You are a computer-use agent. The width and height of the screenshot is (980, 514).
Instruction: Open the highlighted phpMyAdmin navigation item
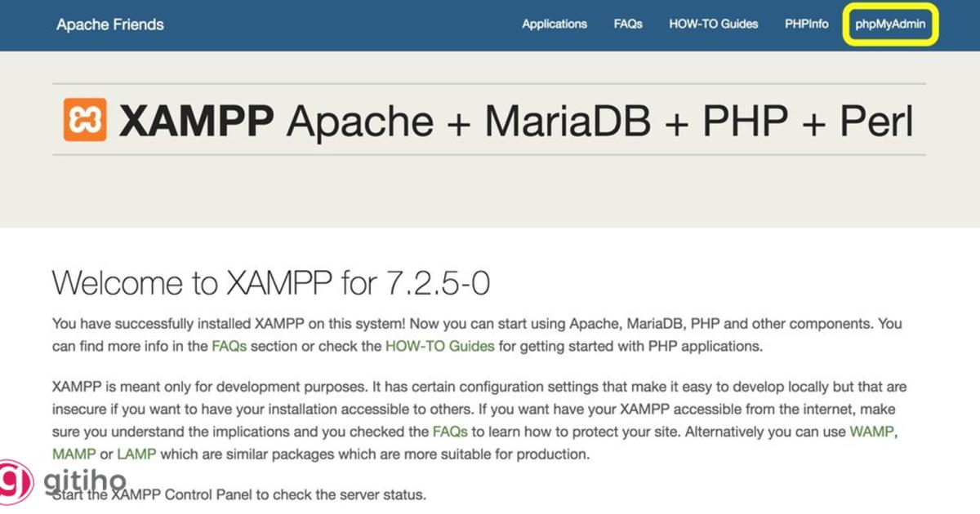click(890, 24)
